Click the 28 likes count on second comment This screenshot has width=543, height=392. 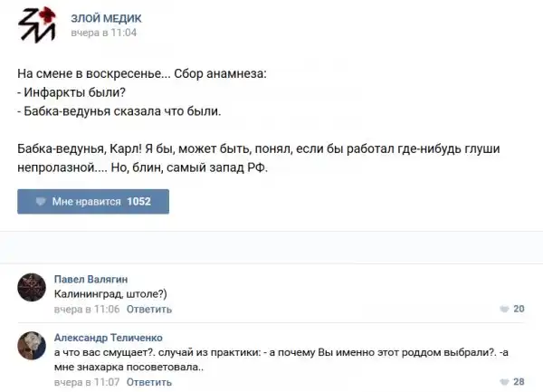click(x=519, y=382)
